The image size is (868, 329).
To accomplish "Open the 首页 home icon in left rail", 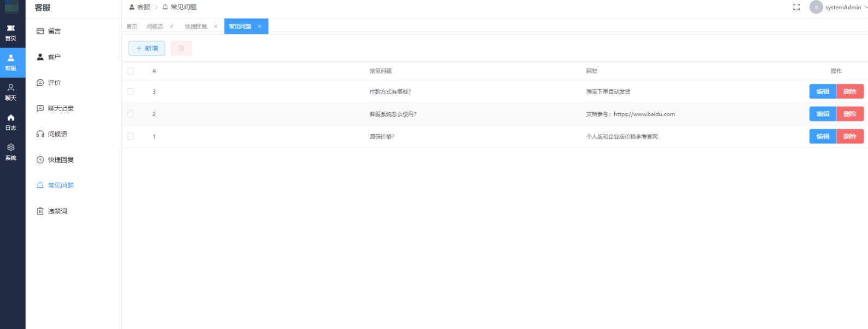I will [x=10, y=28].
